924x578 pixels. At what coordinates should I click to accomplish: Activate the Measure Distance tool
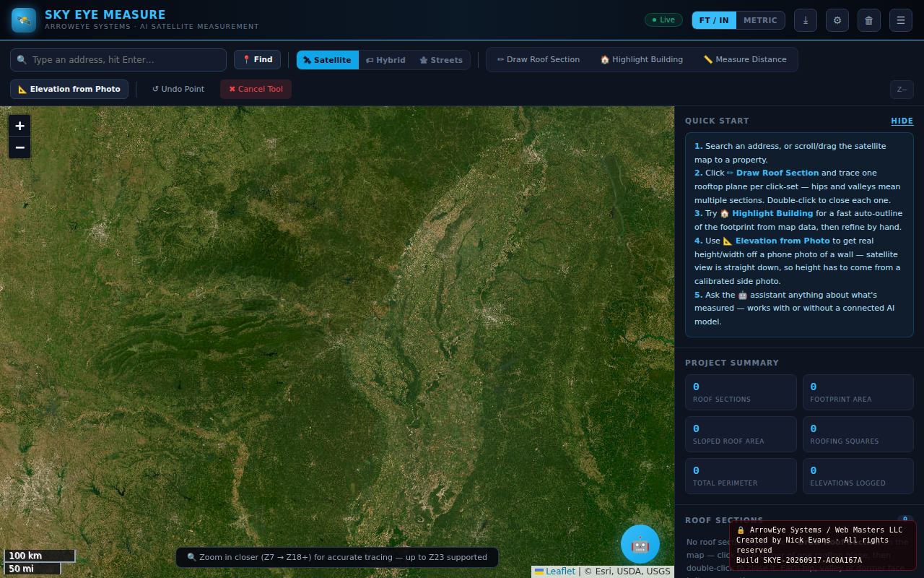(745, 59)
